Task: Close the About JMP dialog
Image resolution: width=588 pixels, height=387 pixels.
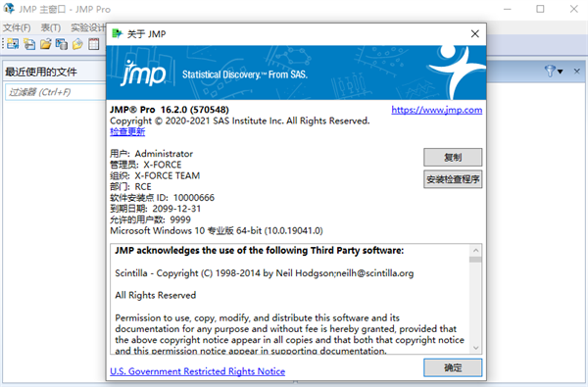Action: [x=474, y=33]
